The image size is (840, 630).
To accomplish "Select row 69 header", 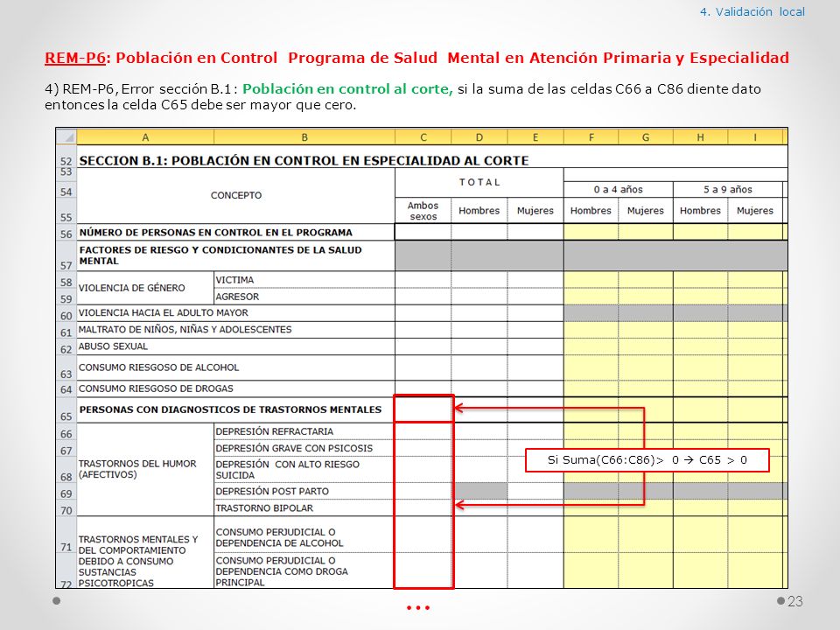I will pyautogui.click(x=66, y=493).
